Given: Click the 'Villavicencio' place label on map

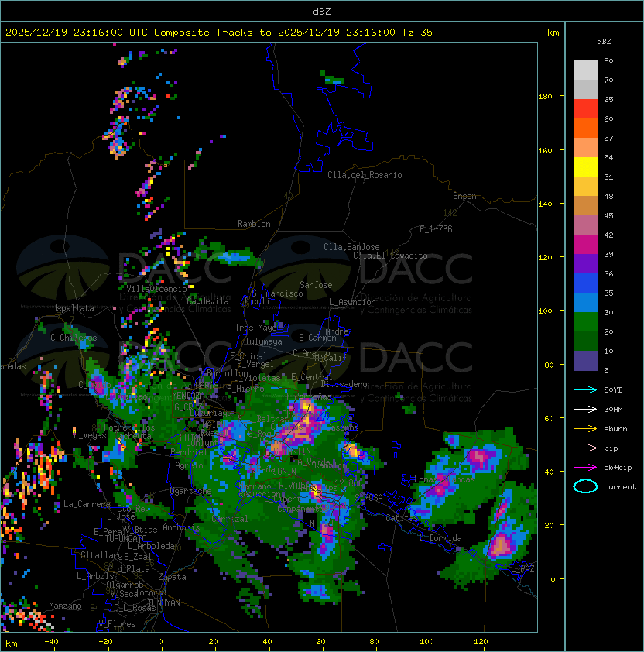Looking at the screenshot, I should point(156,289).
